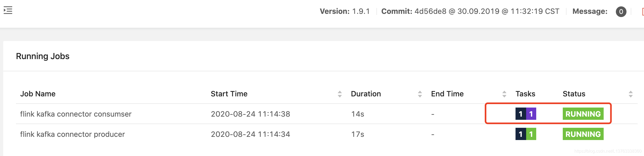Select the Running Jobs section header
This screenshot has width=644, height=156.
pos(43,56)
